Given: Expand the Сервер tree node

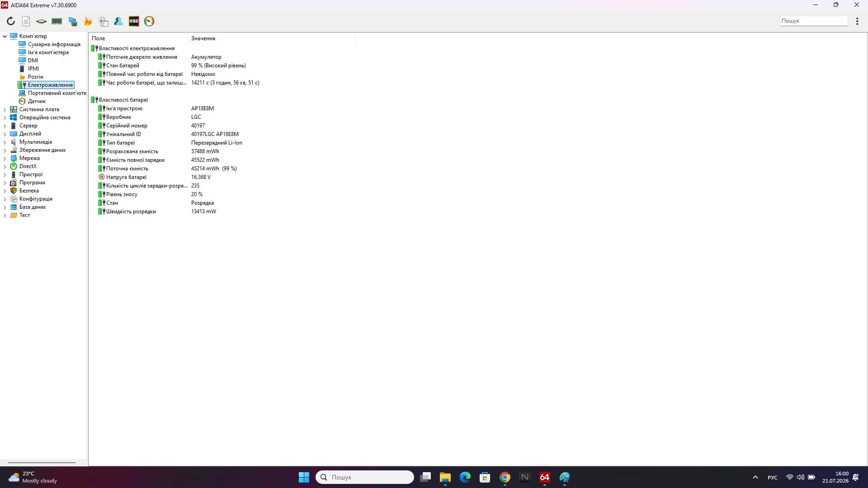Looking at the screenshot, I should 5,126.
